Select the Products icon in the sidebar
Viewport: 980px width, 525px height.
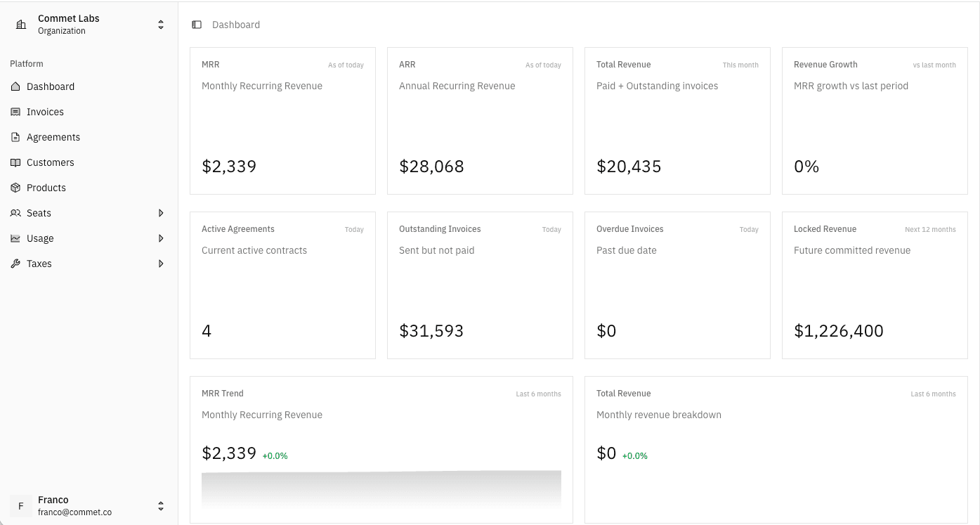click(x=16, y=187)
